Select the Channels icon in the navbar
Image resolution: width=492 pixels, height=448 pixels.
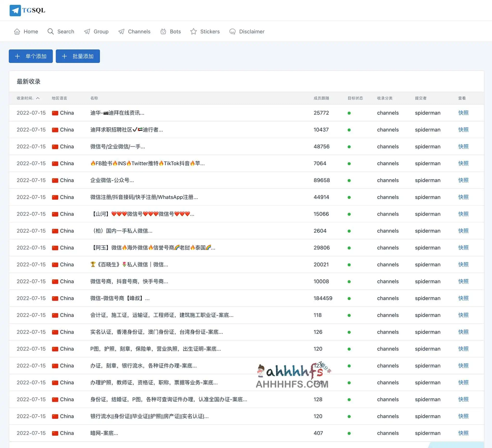122,31
